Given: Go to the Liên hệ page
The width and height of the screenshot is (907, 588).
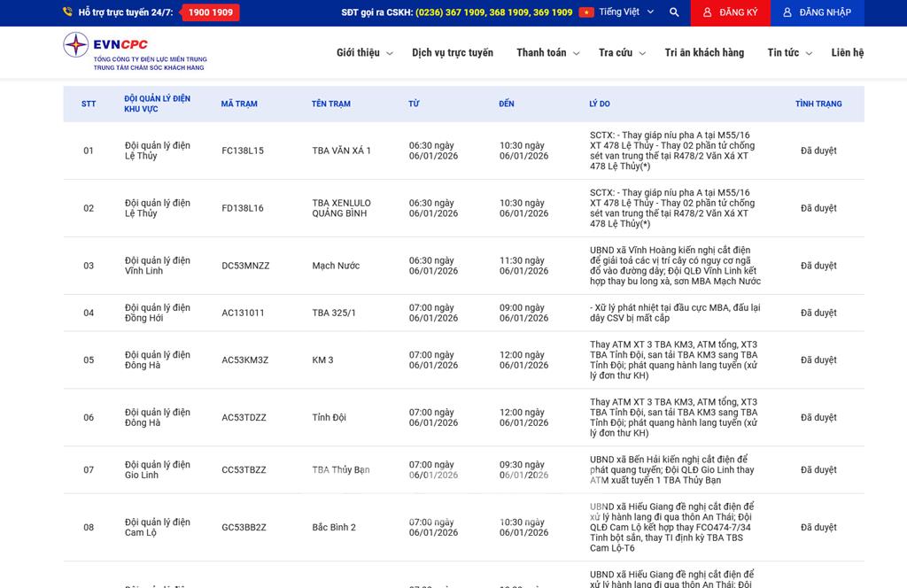Looking at the screenshot, I should click(x=847, y=53).
